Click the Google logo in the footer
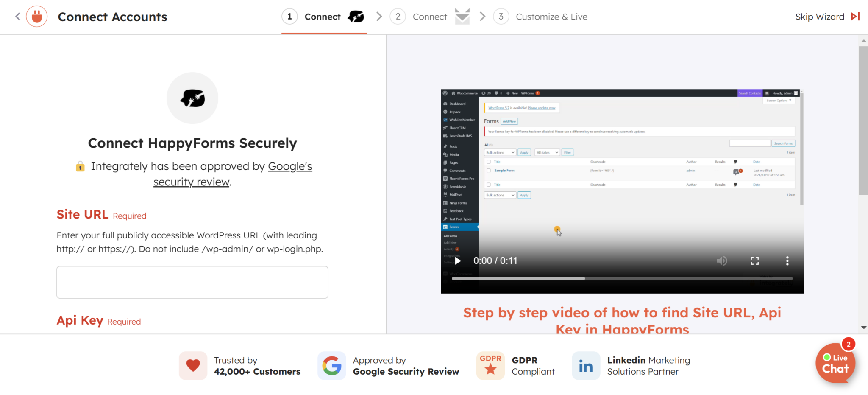868x395 pixels. 332,365
